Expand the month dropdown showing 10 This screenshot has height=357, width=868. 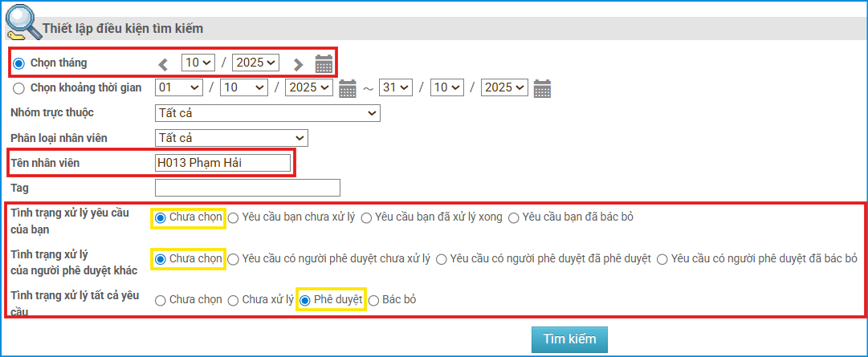tap(198, 63)
